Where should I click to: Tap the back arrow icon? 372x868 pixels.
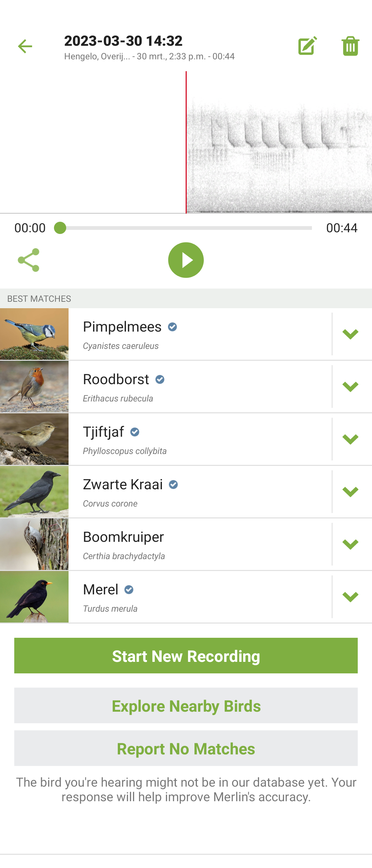point(25,46)
